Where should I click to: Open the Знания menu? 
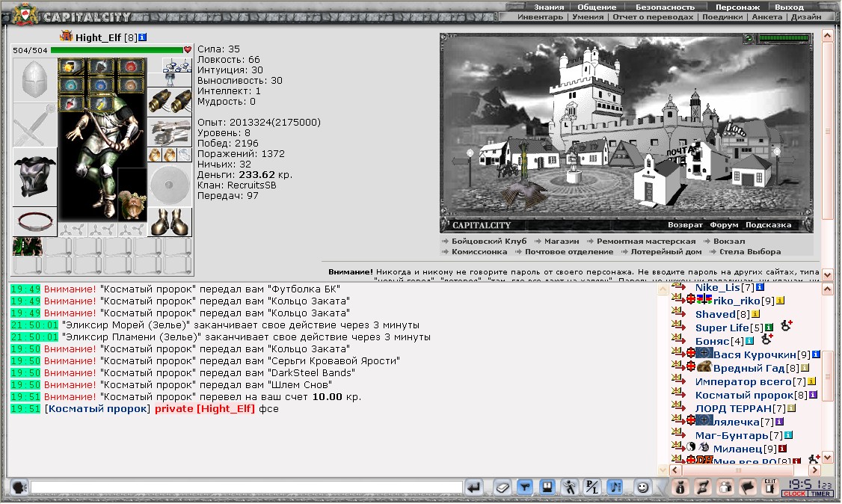tap(549, 7)
